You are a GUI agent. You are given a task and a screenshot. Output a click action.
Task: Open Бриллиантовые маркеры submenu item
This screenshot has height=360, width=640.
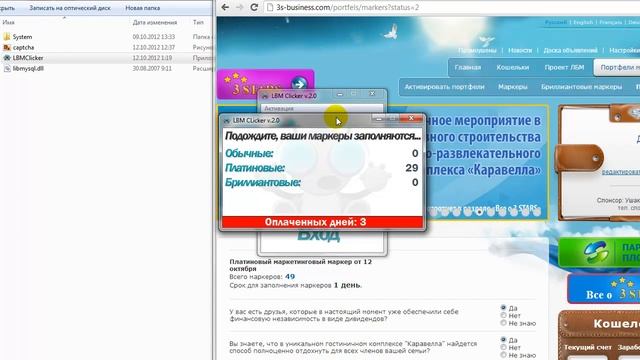(581, 87)
